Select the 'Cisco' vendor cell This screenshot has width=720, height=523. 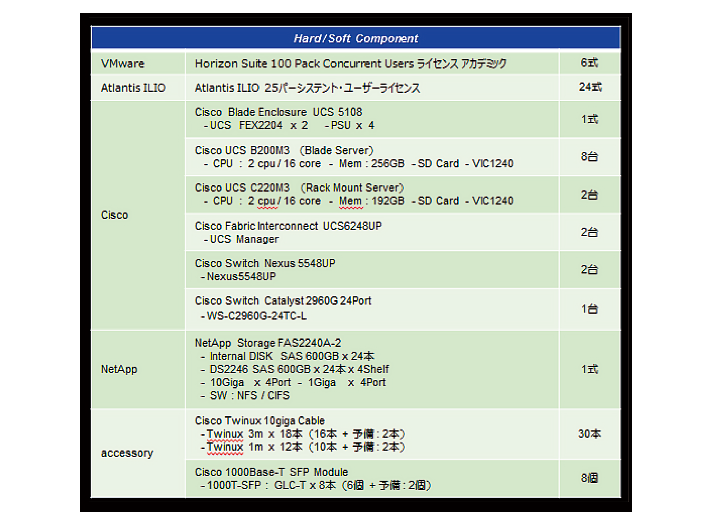click(138, 215)
